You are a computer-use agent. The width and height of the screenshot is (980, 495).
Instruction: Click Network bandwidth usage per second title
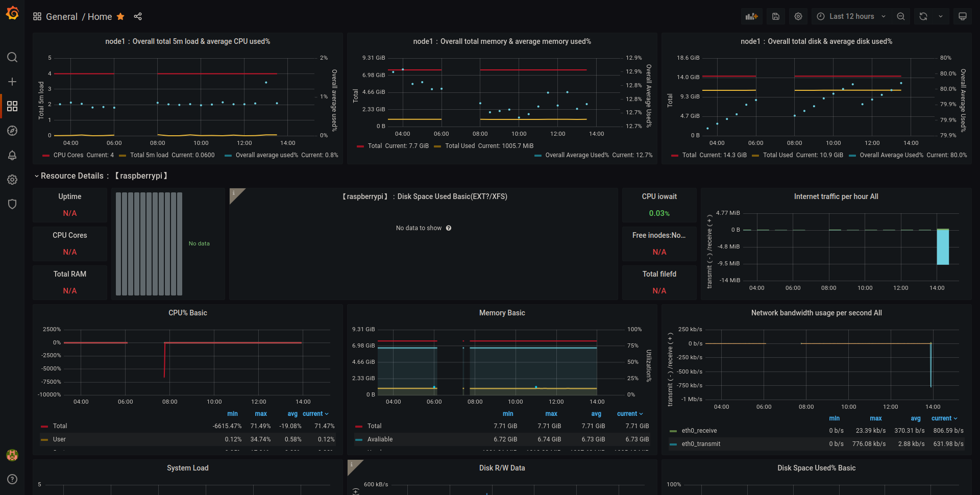click(817, 313)
